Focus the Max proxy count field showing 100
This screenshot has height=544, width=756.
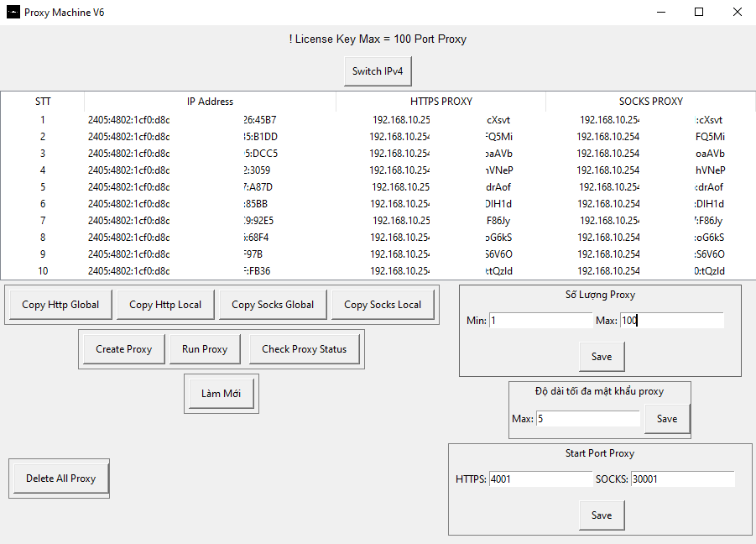click(x=672, y=320)
